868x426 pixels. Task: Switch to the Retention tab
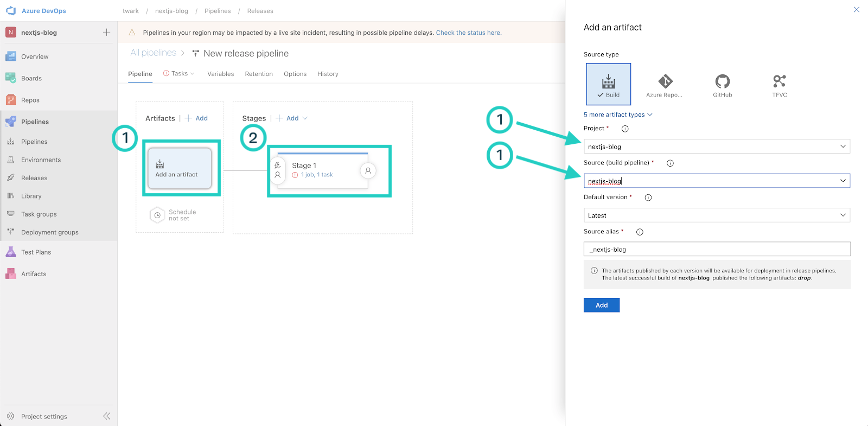[x=259, y=74]
